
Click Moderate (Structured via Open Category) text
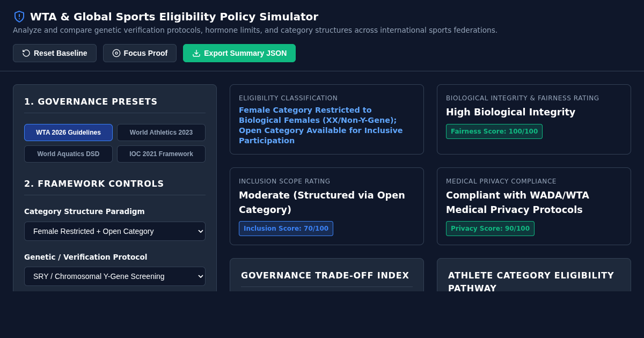click(x=322, y=202)
